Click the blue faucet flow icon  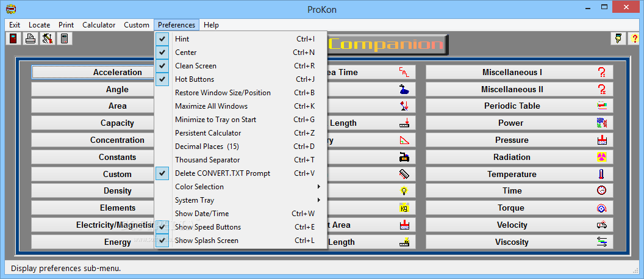404,89
